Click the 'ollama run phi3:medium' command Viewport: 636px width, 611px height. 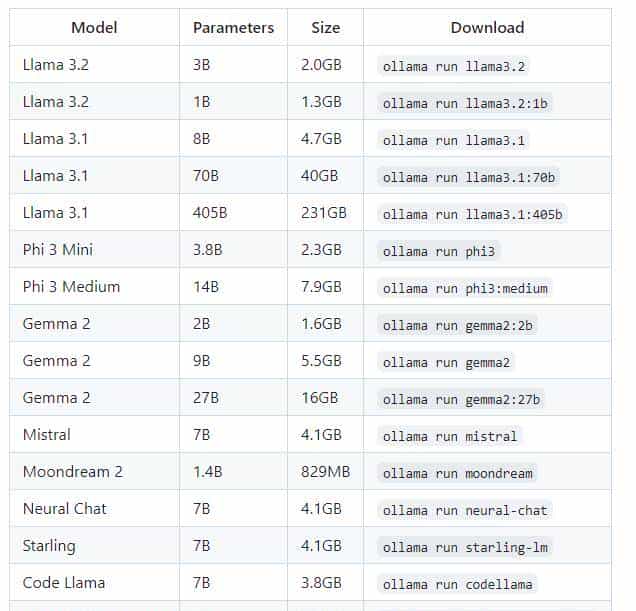click(x=465, y=288)
